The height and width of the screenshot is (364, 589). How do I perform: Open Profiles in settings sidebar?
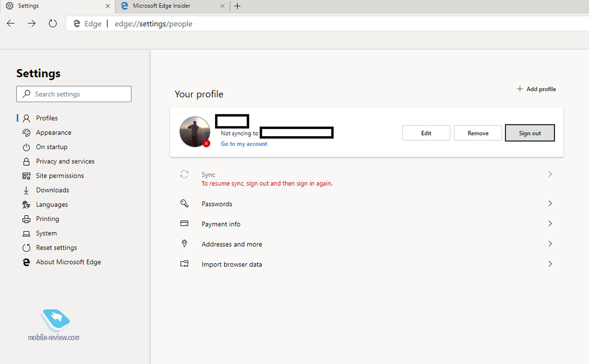47,118
